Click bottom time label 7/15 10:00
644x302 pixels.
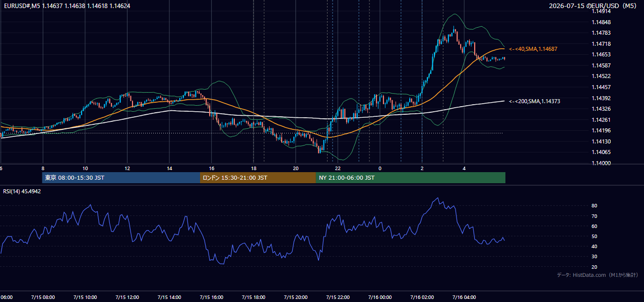point(85,297)
